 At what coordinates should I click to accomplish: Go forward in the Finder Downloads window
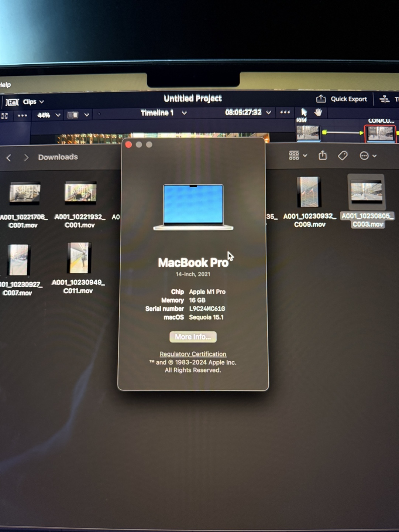tap(26, 158)
